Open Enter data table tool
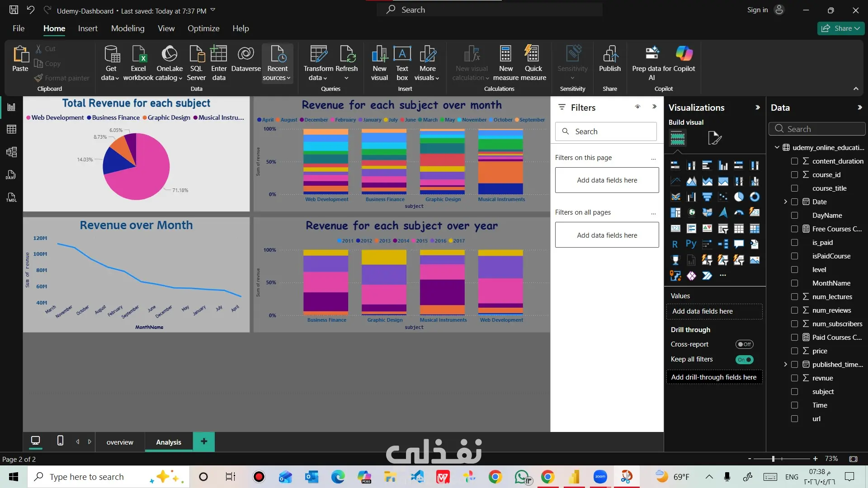 tap(219, 63)
